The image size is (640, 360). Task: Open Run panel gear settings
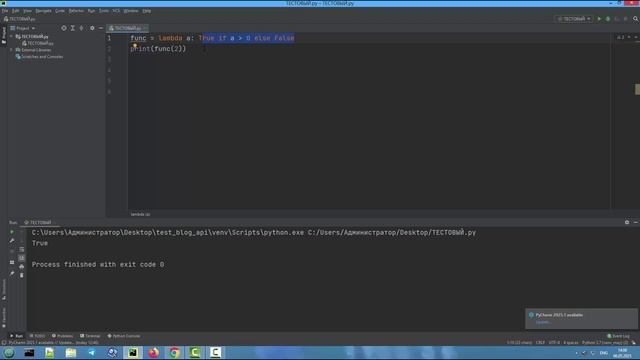coord(627,222)
